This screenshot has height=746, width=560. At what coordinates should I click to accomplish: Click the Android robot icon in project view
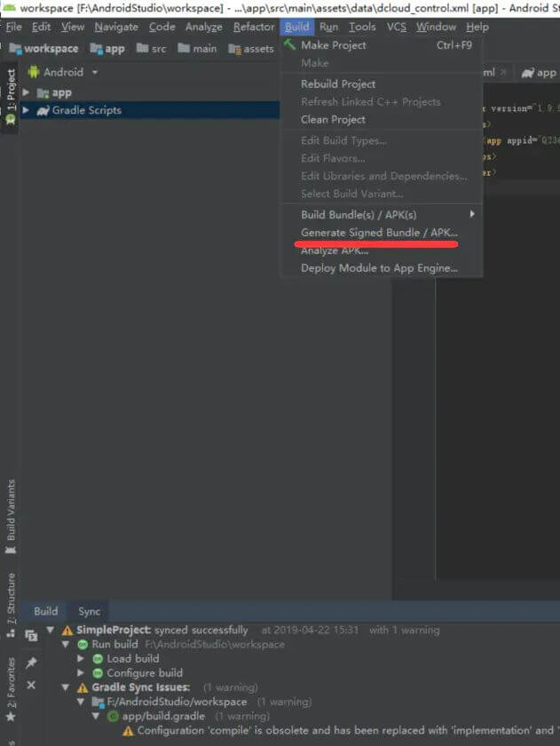pyautogui.click(x=34, y=72)
